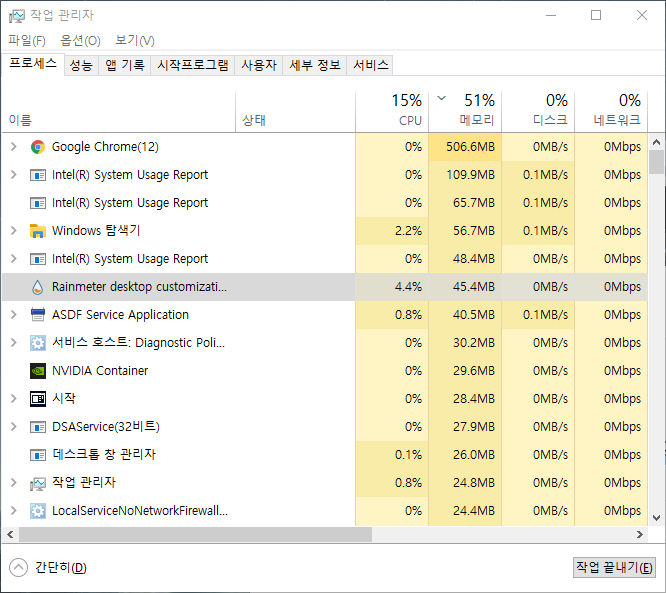Expand the 시작 process row
Screen dimensions: 666x593
pyautogui.click(x=14, y=399)
